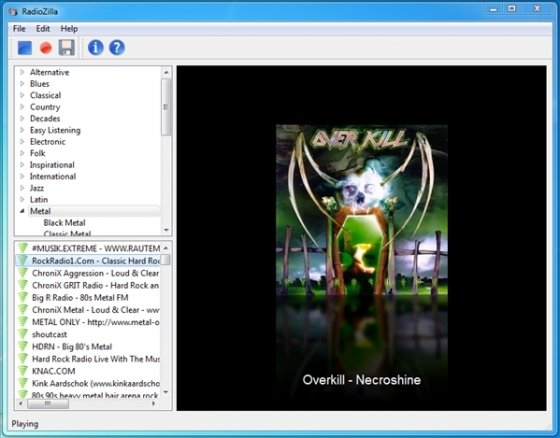The height and width of the screenshot is (438, 560).
Task: Open the Edit menu
Action: pos(43,29)
